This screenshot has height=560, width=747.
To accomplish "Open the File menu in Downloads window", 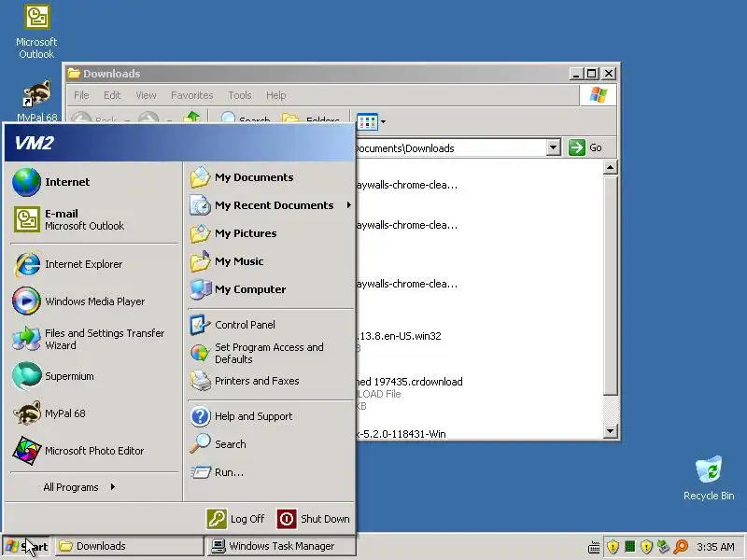I will (x=81, y=95).
